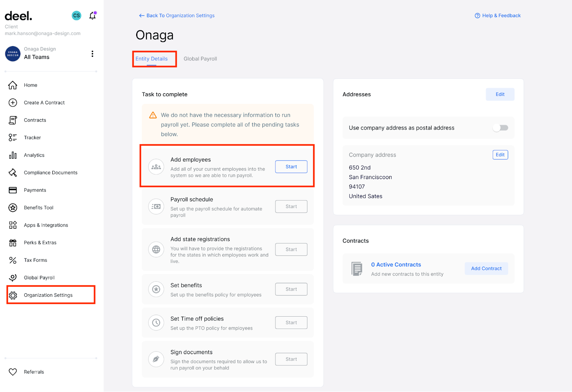The height and width of the screenshot is (392, 572).
Task: Edit the Addresses section
Action: (x=500, y=95)
